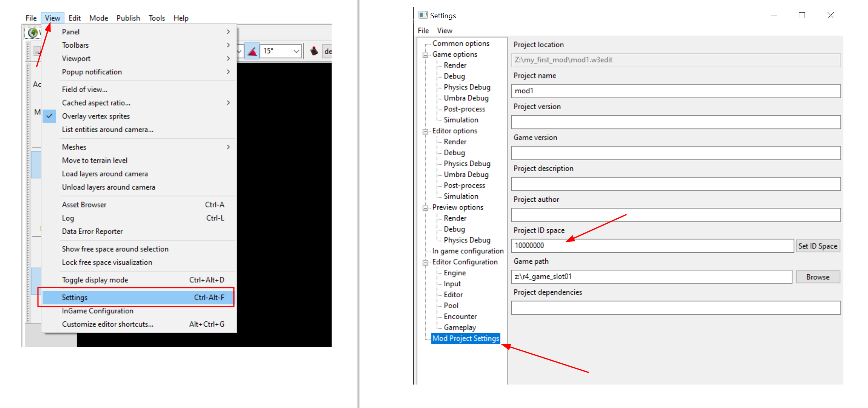Open the File menu in Settings window
The image size is (868, 408).
click(423, 30)
